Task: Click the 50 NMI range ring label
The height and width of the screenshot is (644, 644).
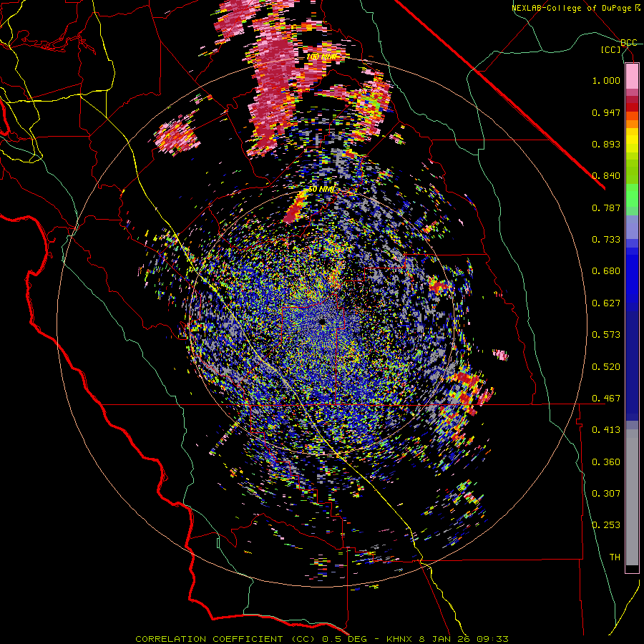Action: 321,190
